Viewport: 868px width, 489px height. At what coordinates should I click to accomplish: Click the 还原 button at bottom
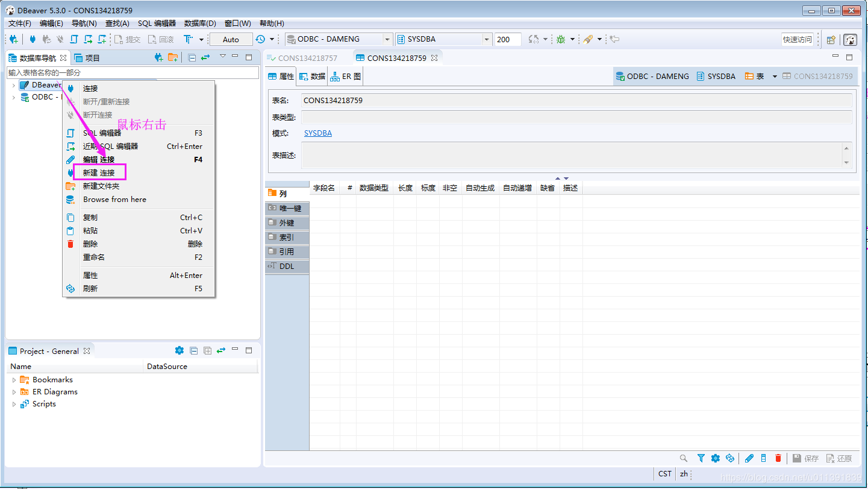(839, 459)
